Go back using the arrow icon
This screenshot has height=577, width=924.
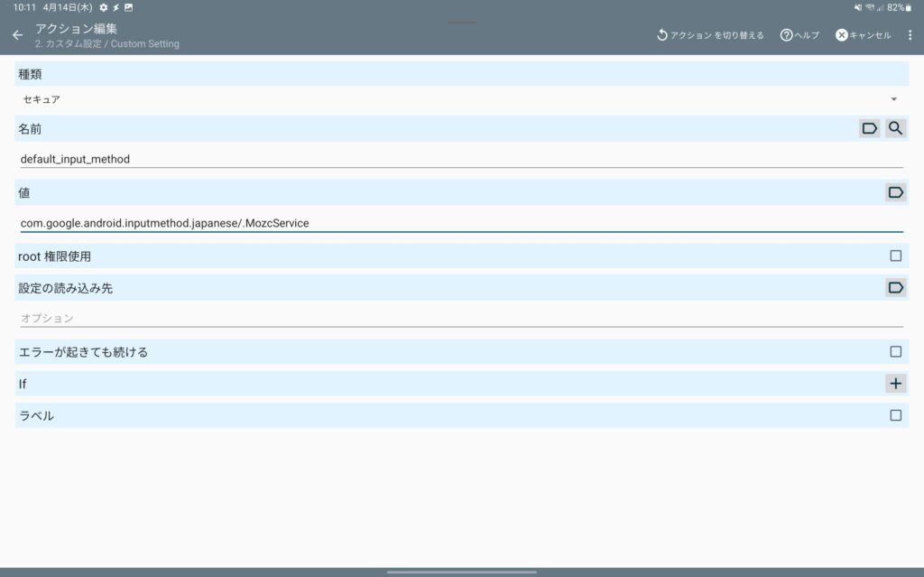point(18,35)
